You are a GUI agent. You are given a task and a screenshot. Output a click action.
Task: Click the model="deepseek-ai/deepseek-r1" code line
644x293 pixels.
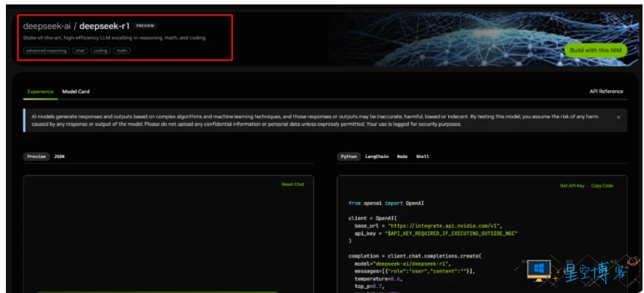click(x=403, y=263)
